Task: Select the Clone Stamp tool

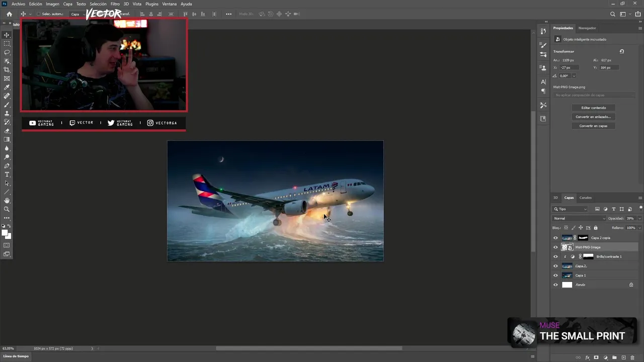Action: [x=7, y=114]
